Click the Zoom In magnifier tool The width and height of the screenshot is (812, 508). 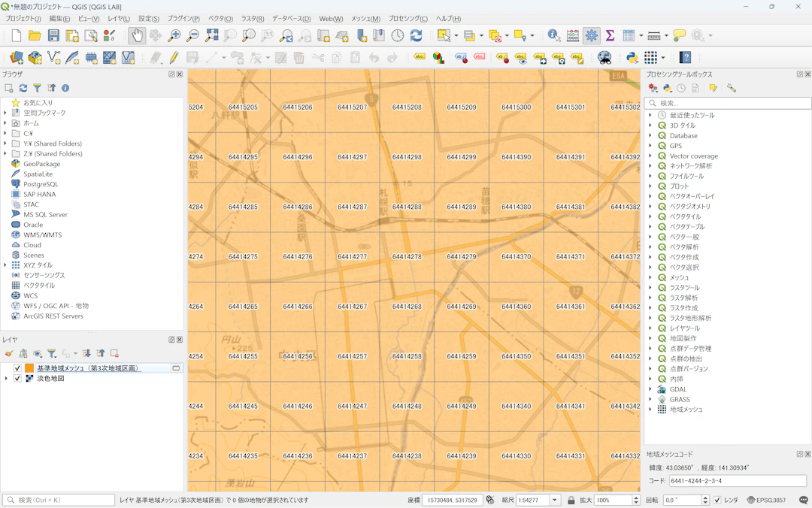pyautogui.click(x=174, y=36)
